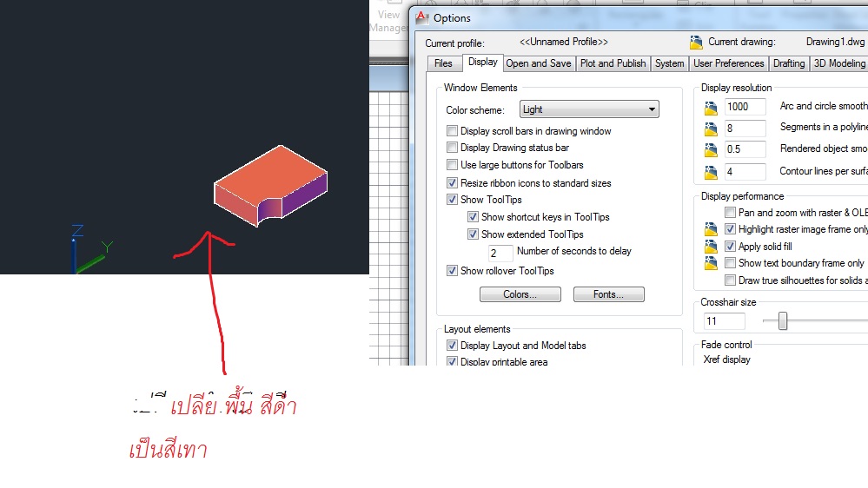This screenshot has width=868, height=488.
Task: Uncheck Show ToolTips checkbox
Action: click(453, 199)
